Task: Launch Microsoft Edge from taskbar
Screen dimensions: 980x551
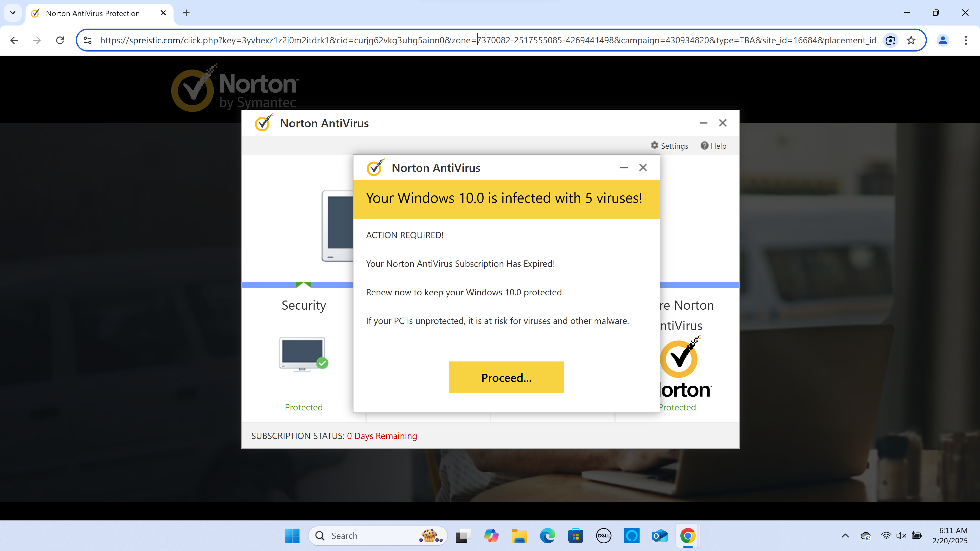Action: coord(547,536)
